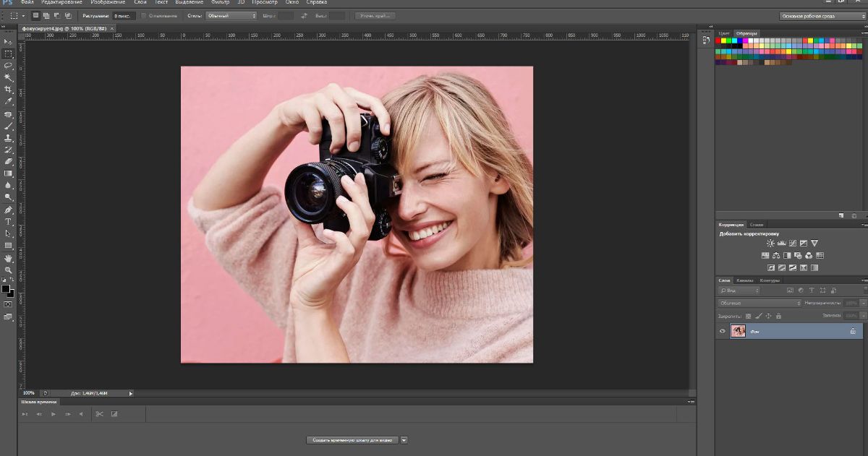Switch to the Каналы tab

745,280
